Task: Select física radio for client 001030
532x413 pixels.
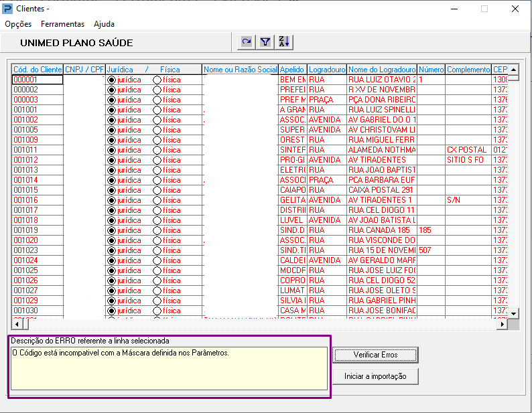Action: point(157,311)
